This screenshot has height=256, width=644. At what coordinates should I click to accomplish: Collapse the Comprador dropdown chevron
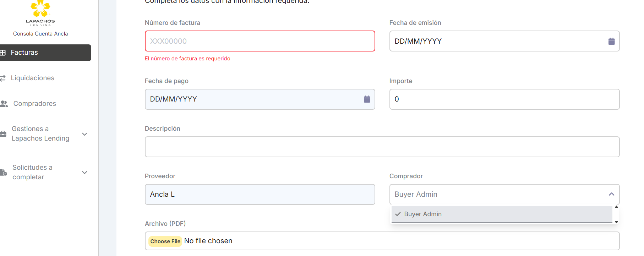[611, 194]
